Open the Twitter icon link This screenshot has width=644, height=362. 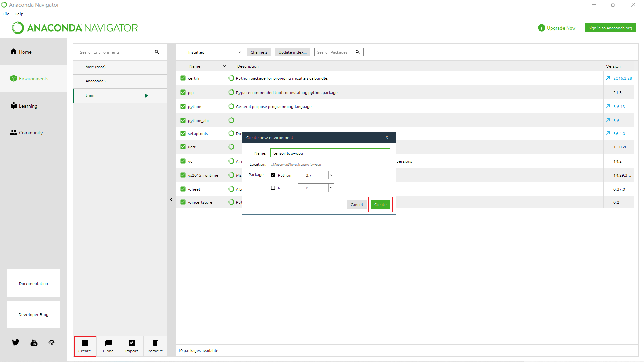[x=16, y=342]
